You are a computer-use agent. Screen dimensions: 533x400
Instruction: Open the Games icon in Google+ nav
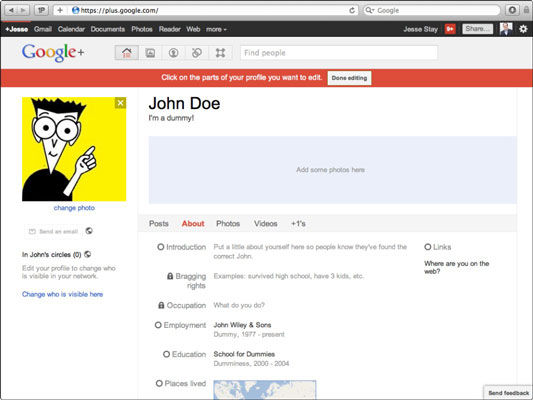click(220, 53)
